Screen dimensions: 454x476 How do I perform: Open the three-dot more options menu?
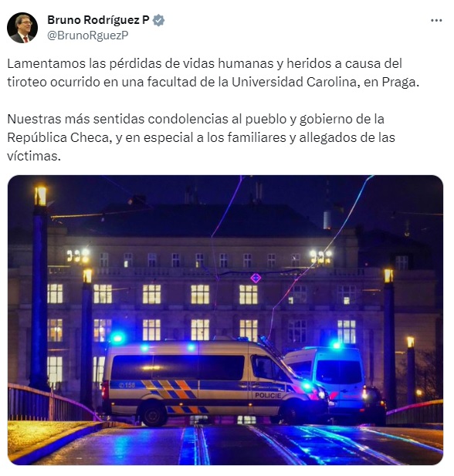[436, 20]
